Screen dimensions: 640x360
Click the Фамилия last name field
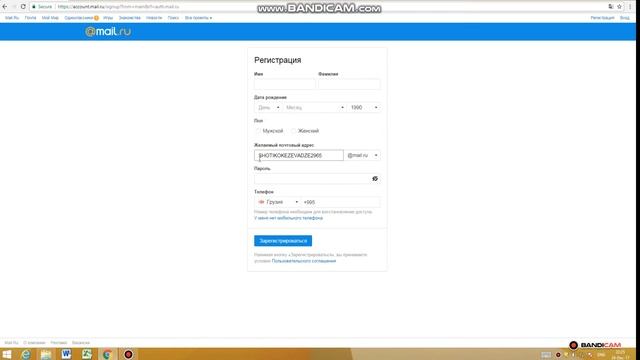click(349, 84)
